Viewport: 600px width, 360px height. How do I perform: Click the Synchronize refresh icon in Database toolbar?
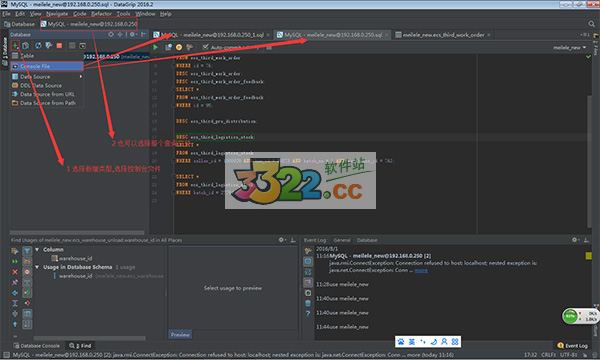pos(38,46)
